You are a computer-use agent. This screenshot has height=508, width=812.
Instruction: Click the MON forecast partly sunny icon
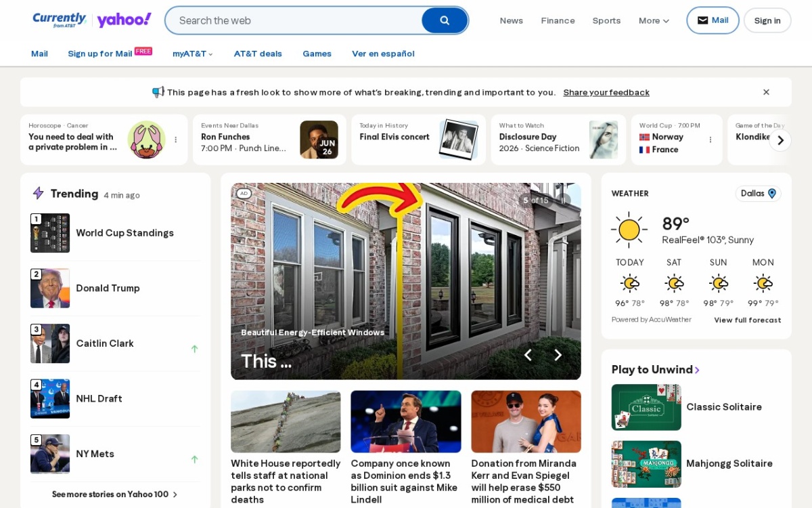click(763, 282)
